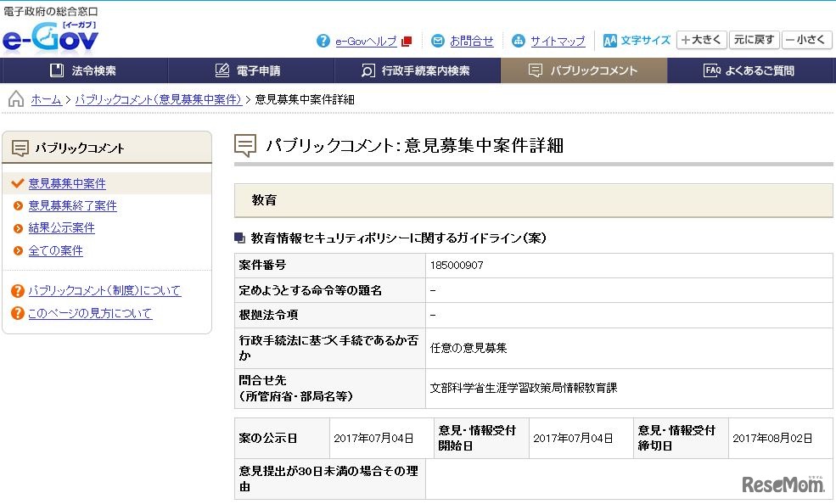Viewport: 836px width, 504px height.
Task: Open the 法令検索 tab
Action: coord(84,70)
